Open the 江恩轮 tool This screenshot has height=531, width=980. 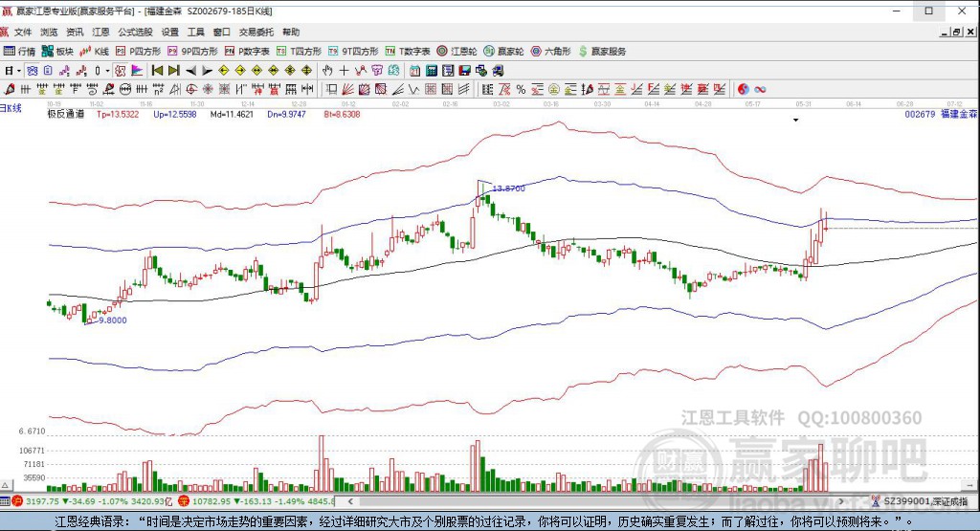tap(457, 52)
